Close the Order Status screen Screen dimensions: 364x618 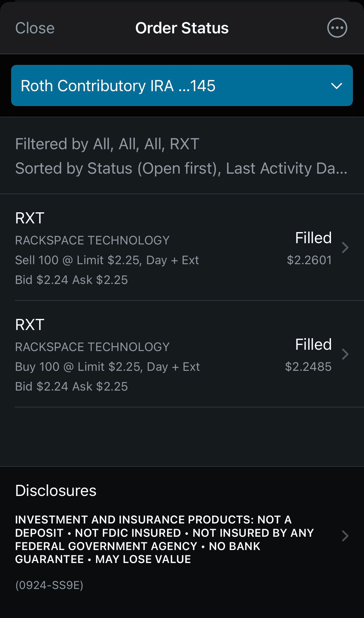click(35, 28)
